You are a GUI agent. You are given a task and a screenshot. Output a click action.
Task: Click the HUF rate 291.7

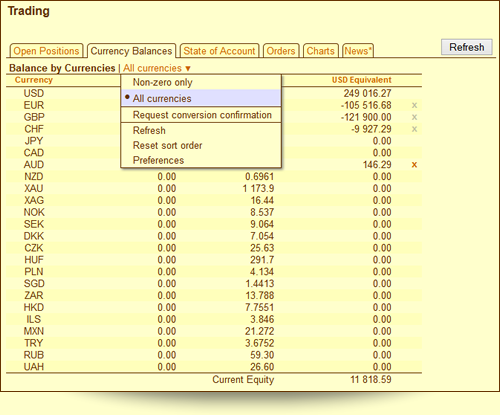point(262,260)
